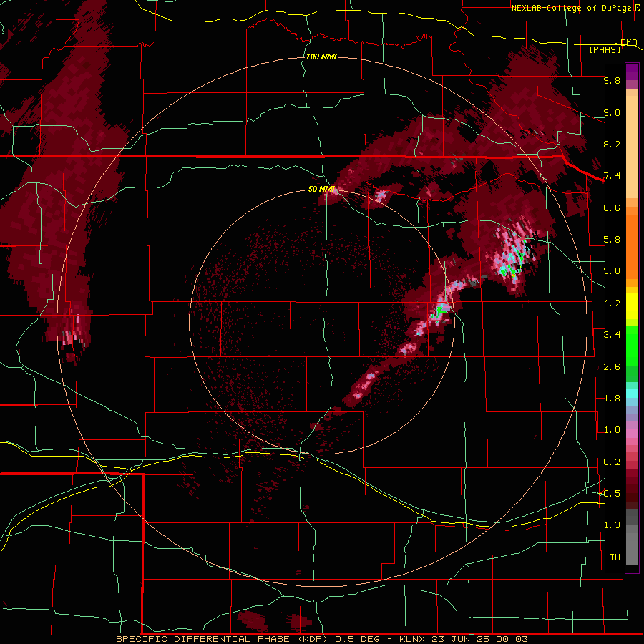Click the 100 NMI range ring label
The height and width of the screenshot is (644, 644).
tap(321, 57)
